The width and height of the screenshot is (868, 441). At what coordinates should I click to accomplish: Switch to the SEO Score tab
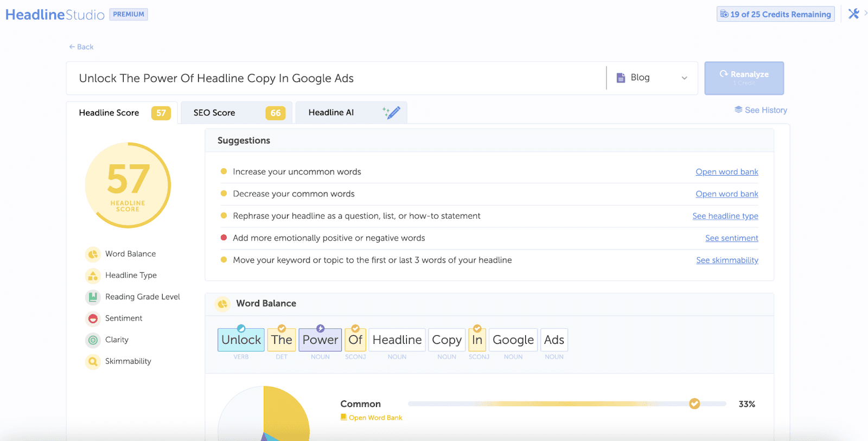point(237,113)
